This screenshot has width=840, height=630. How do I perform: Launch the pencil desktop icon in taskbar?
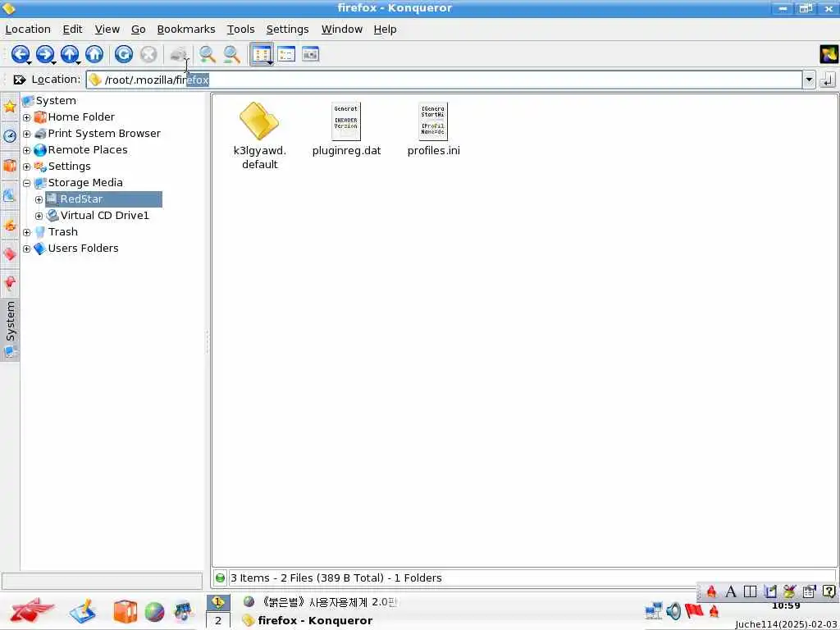click(x=83, y=612)
